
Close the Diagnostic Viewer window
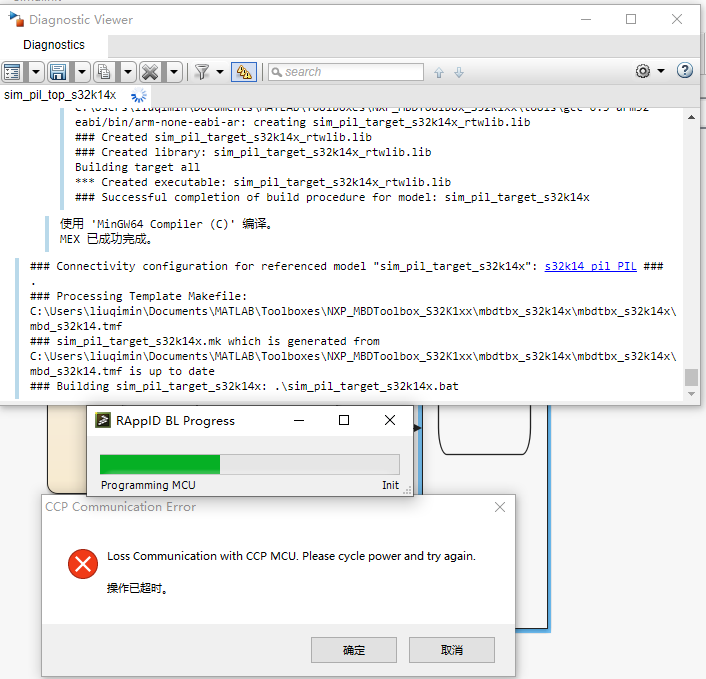tap(677, 19)
